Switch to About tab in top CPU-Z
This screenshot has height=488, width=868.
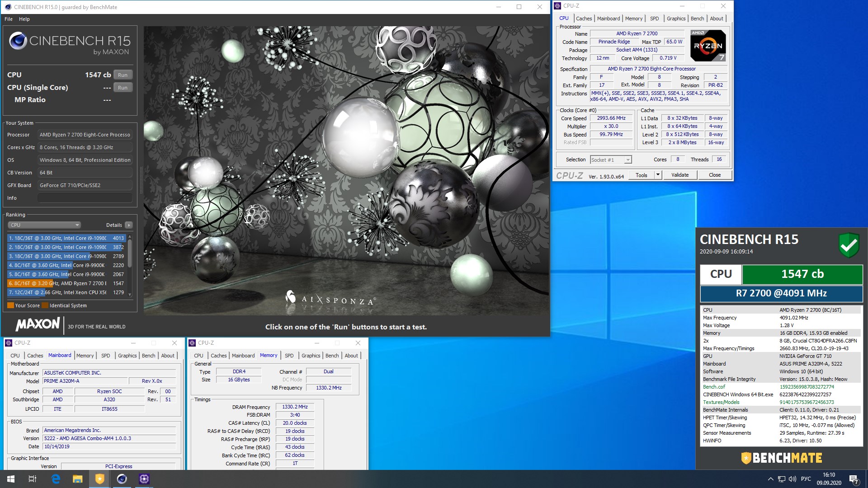pos(717,19)
